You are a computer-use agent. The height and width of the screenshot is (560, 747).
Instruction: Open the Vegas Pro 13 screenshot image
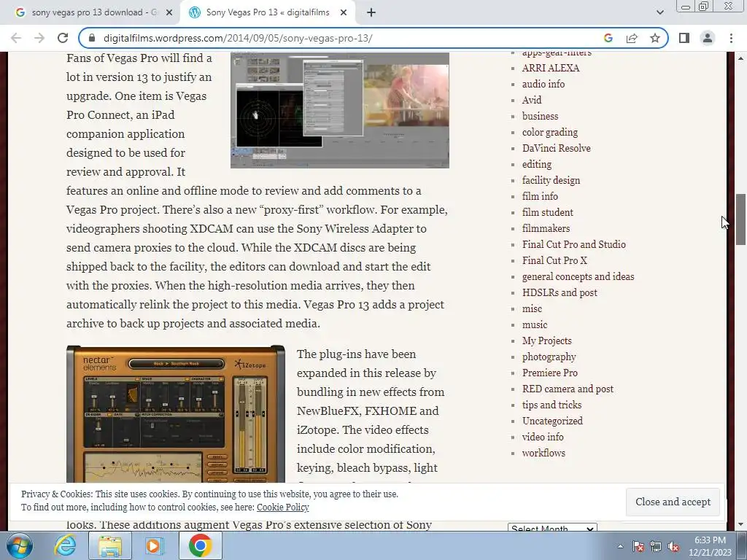[x=340, y=110]
